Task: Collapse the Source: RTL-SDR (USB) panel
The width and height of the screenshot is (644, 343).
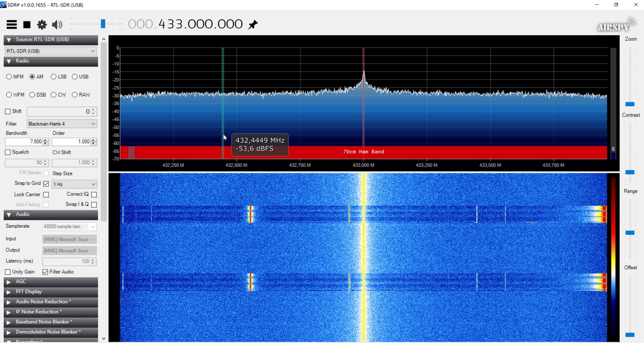Action: tap(51, 40)
